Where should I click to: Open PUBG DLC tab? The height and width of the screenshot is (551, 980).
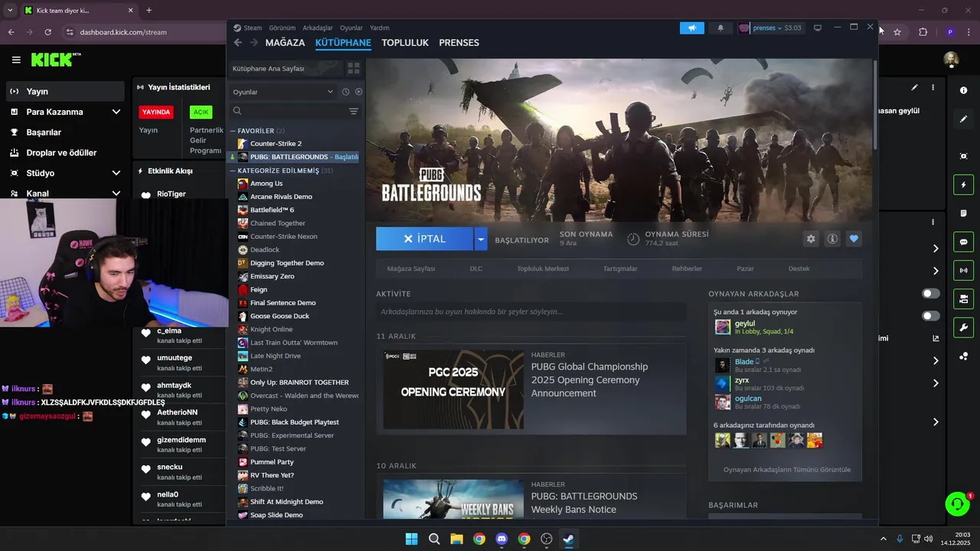point(476,269)
